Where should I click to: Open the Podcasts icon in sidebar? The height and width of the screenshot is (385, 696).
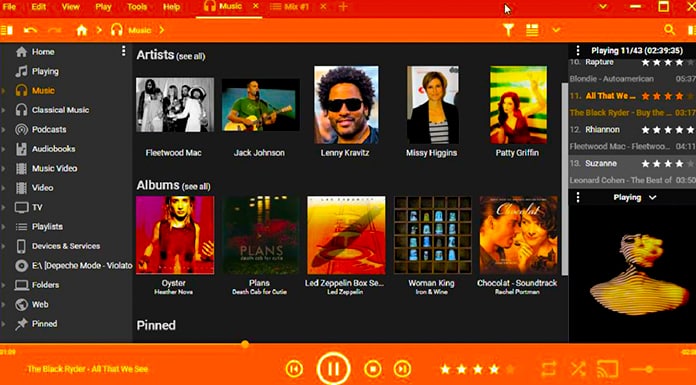point(21,130)
